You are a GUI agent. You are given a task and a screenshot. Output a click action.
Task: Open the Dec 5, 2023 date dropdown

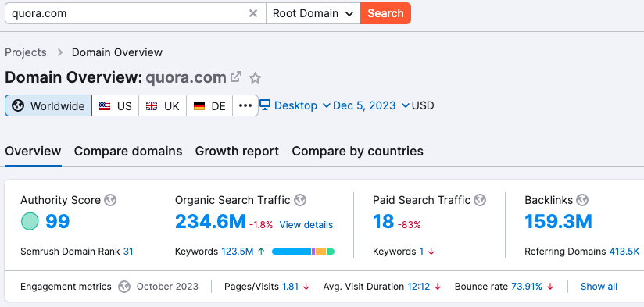[x=371, y=106]
